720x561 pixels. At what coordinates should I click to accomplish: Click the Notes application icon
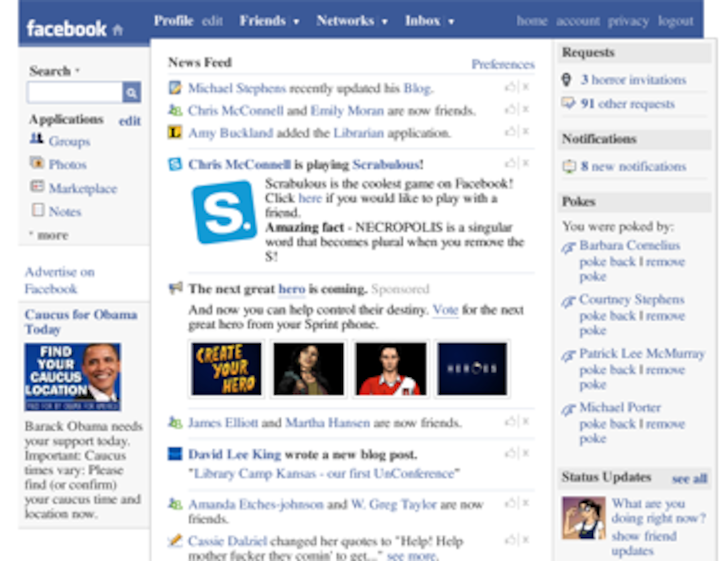pos(37,211)
